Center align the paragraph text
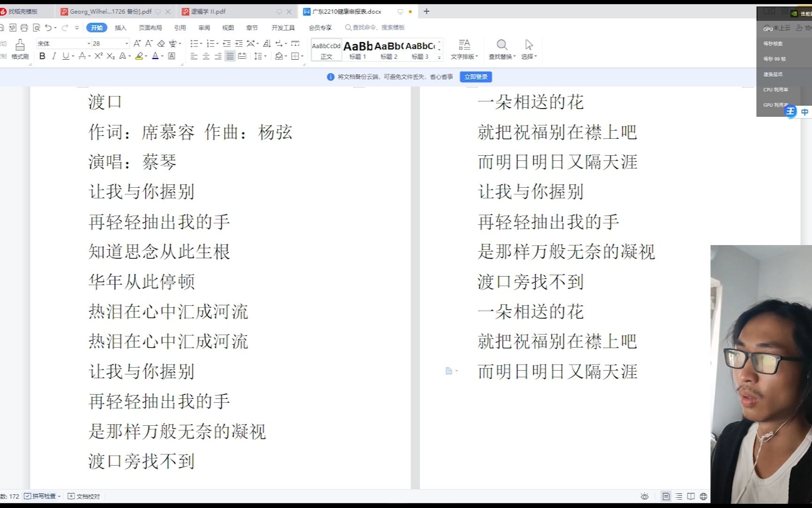The height and width of the screenshot is (508, 812). click(x=206, y=56)
